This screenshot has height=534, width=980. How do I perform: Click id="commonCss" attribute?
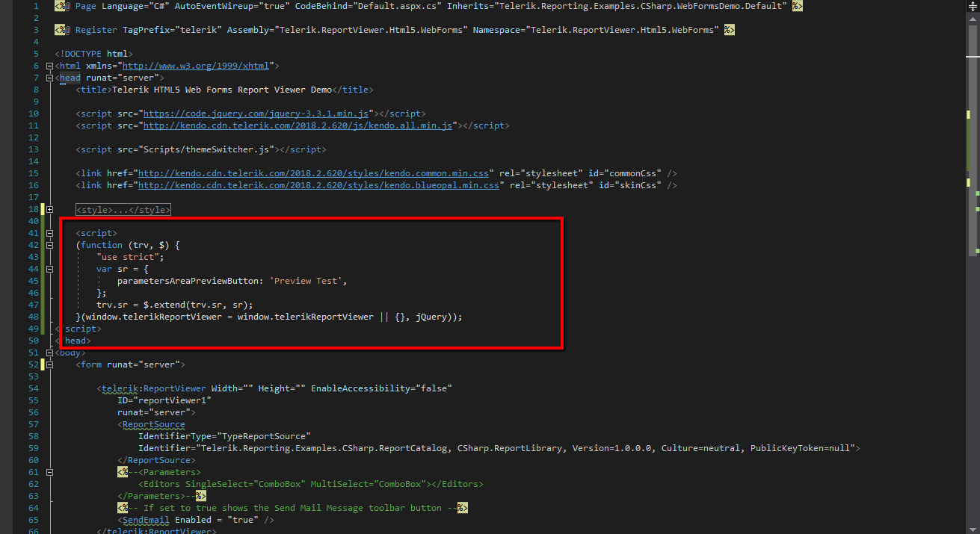(624, 173)
